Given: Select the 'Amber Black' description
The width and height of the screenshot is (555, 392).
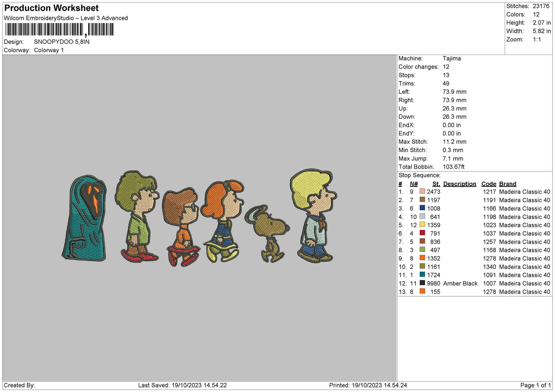Looking at the screenshot, I should pos(460,283).
